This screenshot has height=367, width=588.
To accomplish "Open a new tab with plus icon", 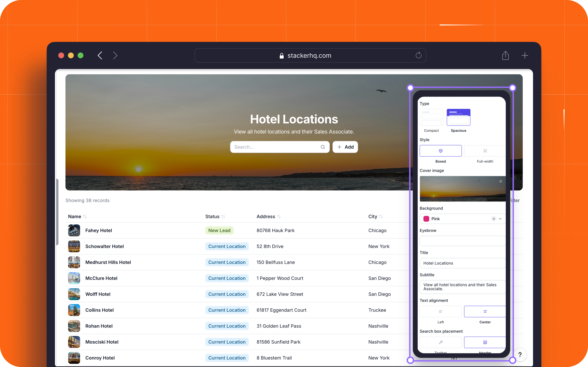I will tap(525, 55).
